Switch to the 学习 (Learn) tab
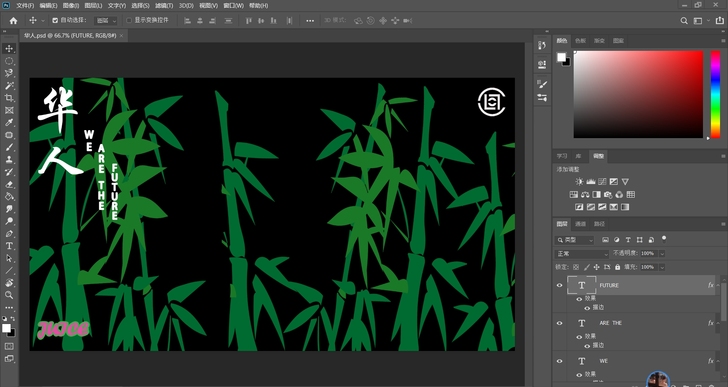Viewport: 728px width, 387px height. 562,156
